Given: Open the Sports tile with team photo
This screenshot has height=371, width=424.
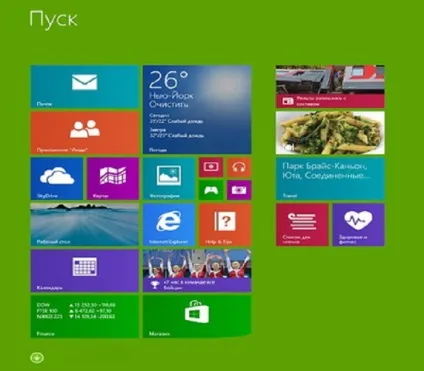Looking at the screenshot, I should [197, 271].
